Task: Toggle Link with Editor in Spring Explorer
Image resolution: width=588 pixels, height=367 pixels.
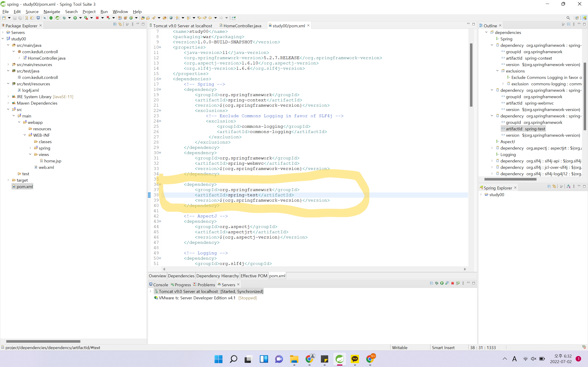Action: pyautogui.click(x=554, y=186)
